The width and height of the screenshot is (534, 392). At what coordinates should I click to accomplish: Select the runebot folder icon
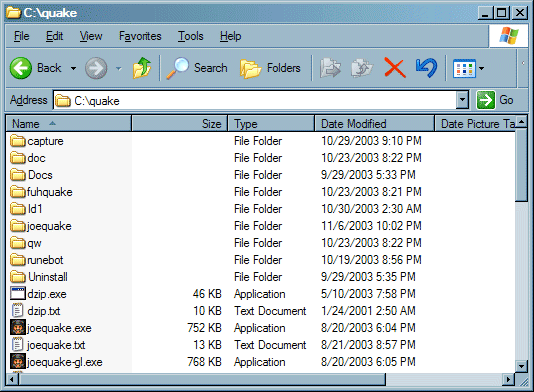[18, 260]
